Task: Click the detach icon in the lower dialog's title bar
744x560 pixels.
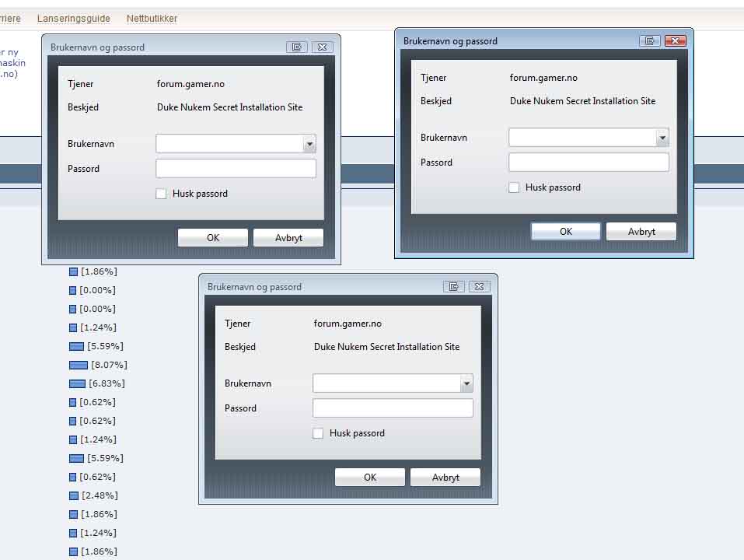Action: pos(453,287)
